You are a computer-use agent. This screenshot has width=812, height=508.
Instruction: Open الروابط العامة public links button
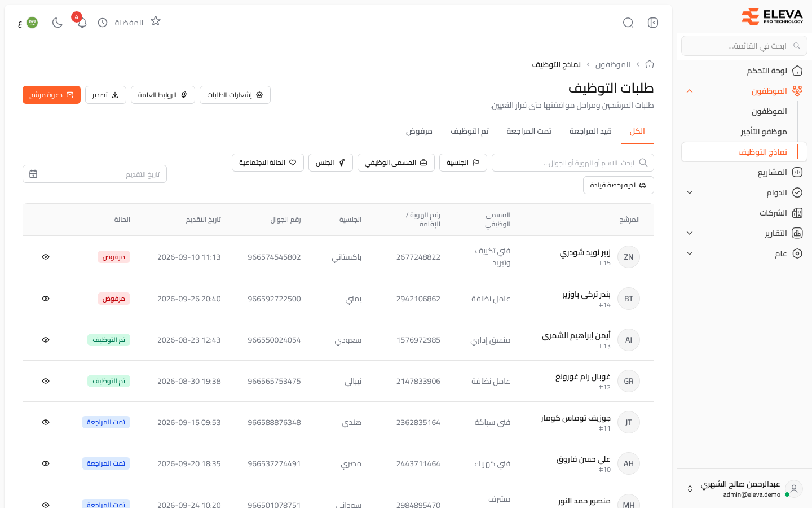point(163,95)
